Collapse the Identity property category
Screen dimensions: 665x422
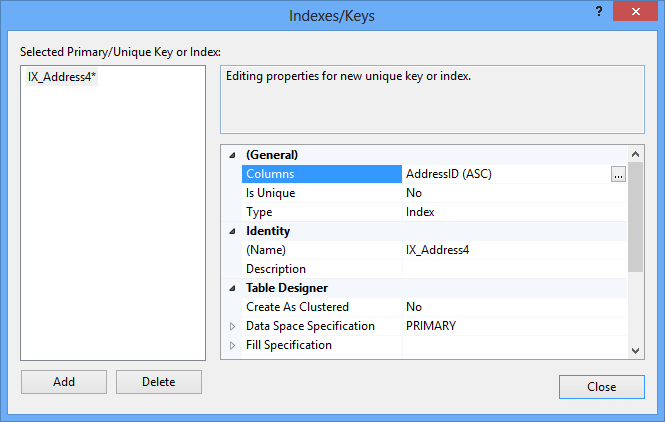pos(233,232)
